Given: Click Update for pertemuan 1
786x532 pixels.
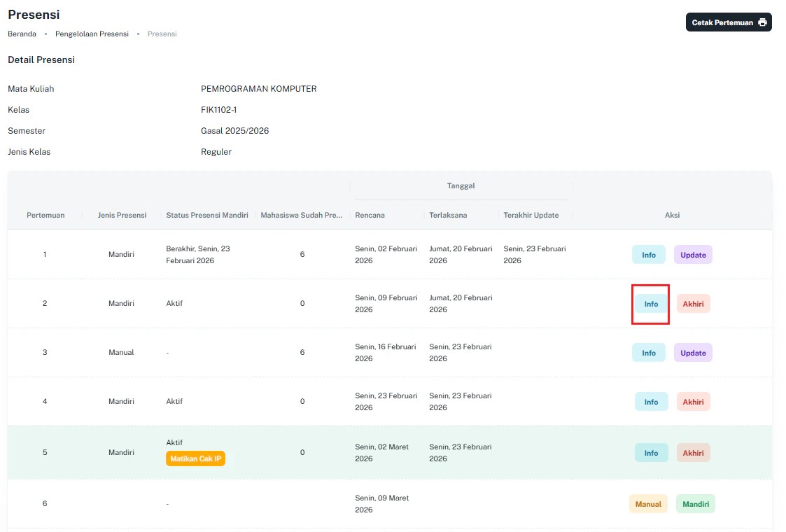Looking at the screenshot, I should (693, 255).
